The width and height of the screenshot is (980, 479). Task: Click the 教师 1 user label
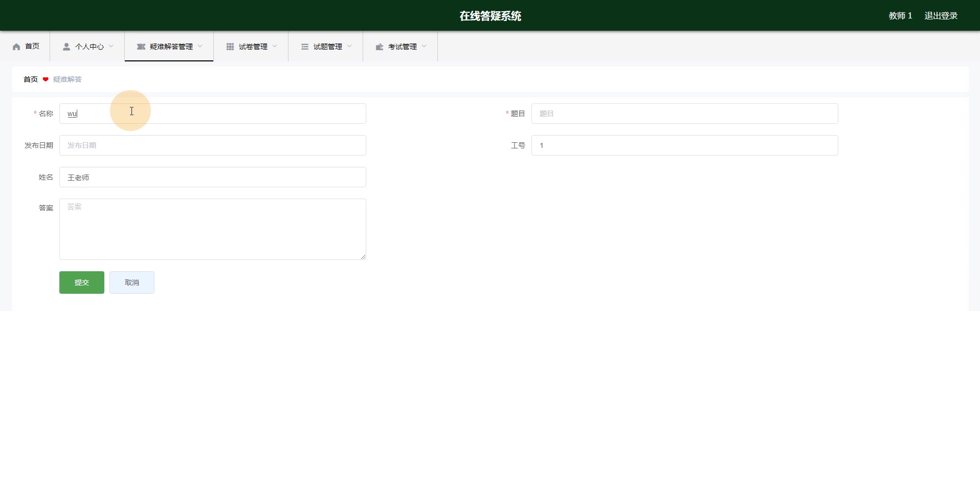tap(900, 16)
